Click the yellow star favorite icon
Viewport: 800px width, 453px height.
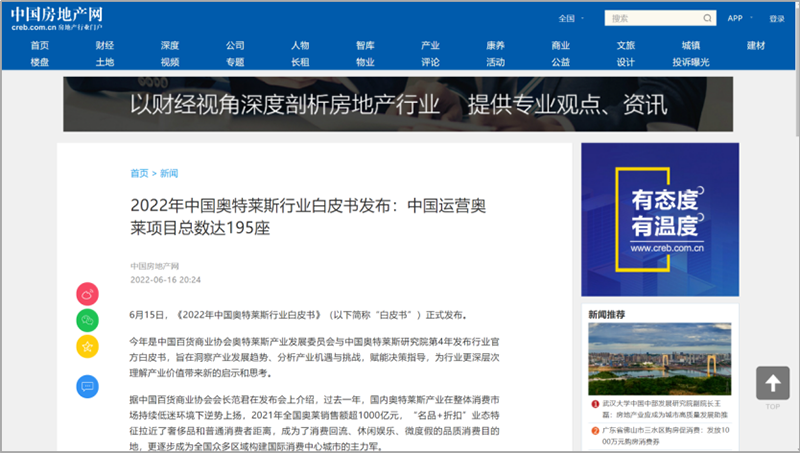(x=88, y=346)
